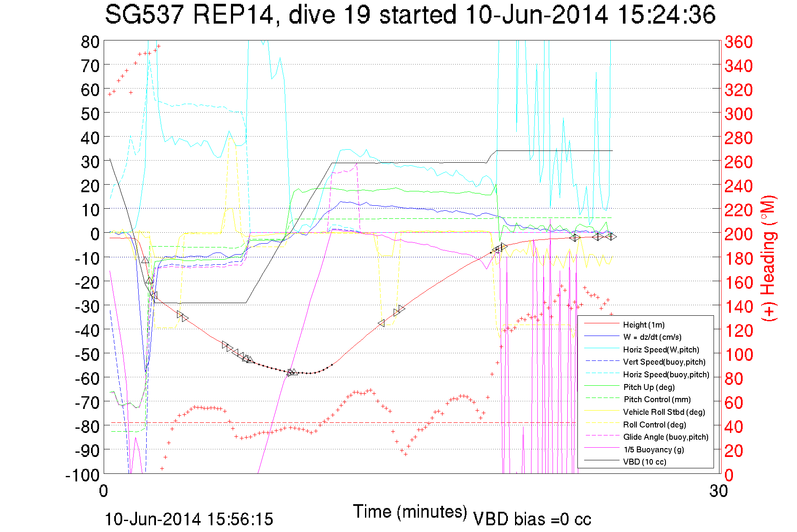The height and width of the screenshot is (532, 797).
Task: Click 'Vert Speed(buoy,pitch)' legend entry
Action: (664, 362)
